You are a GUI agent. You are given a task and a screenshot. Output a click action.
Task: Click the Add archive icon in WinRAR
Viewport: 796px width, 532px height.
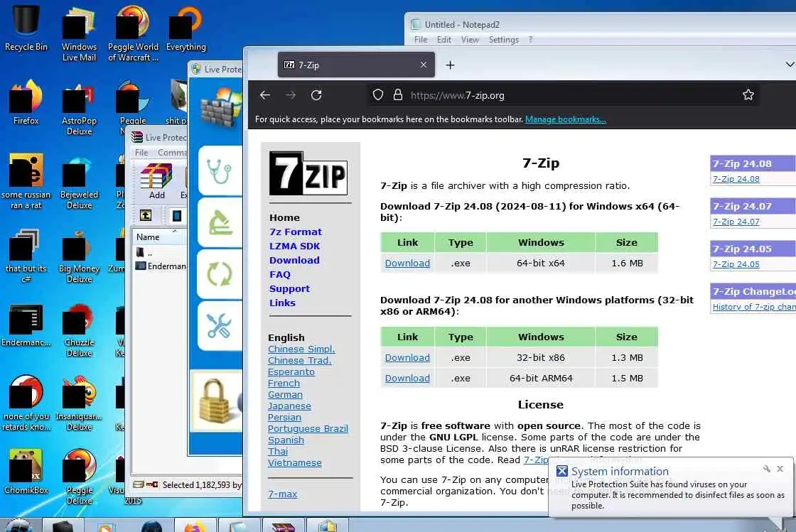[156, 182]
